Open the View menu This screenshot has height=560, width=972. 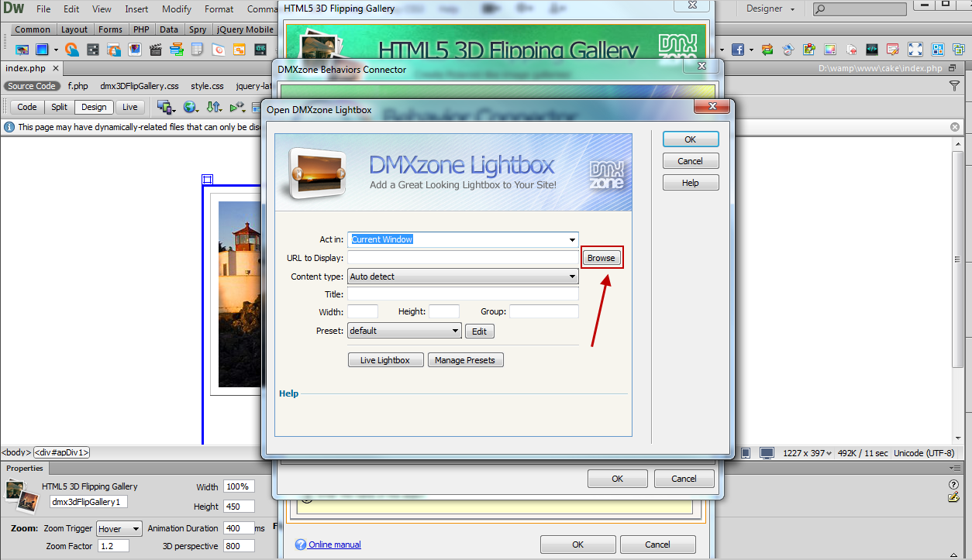click(x=102, y=9)
